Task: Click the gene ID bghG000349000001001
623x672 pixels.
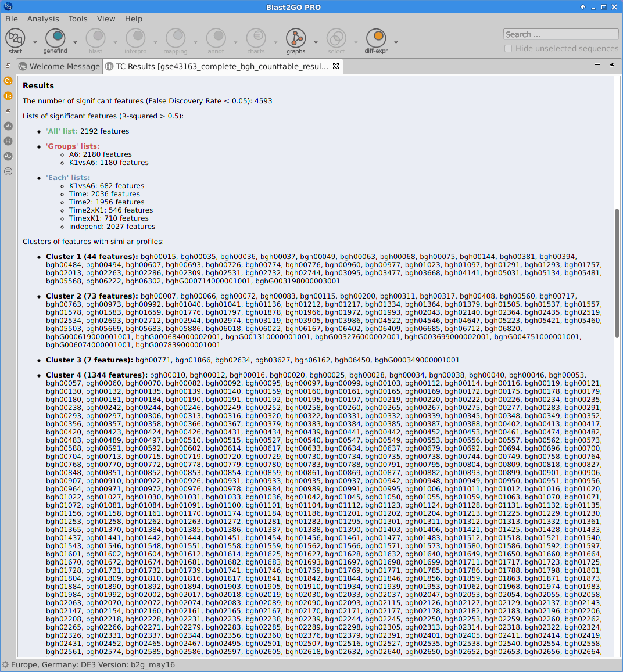Action: click(417, 360)
